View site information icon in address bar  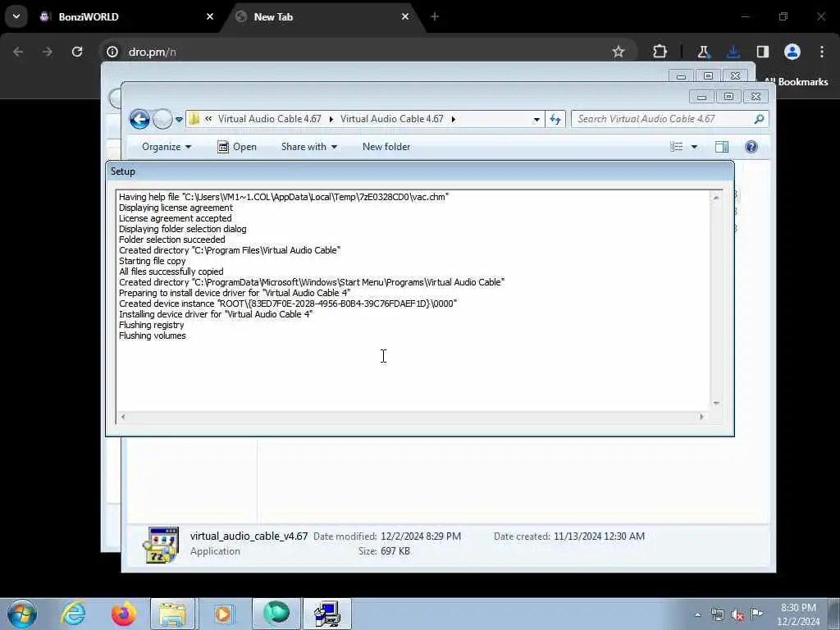[x=112, y=52]
